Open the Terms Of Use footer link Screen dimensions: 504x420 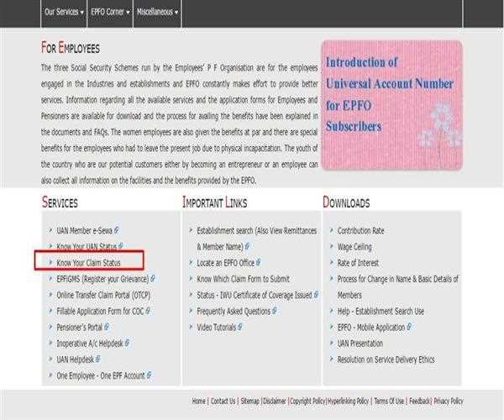[x=389, y=401]
